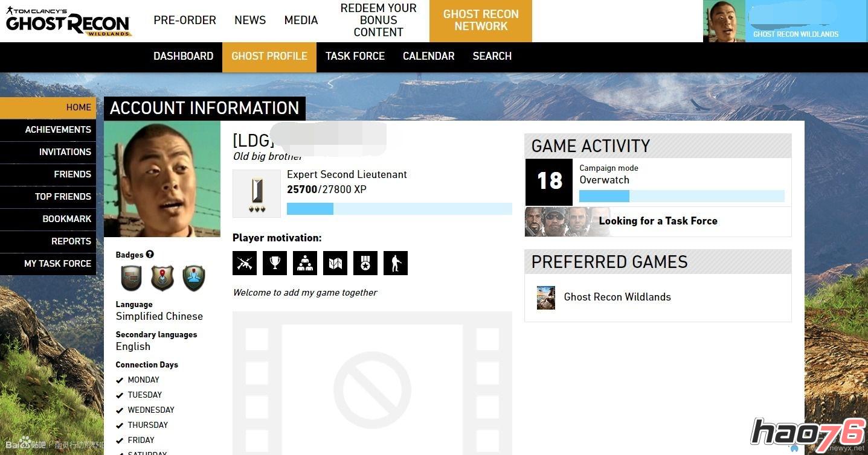
Task: Click the blue person shield badge
Action: pos(194,278)
